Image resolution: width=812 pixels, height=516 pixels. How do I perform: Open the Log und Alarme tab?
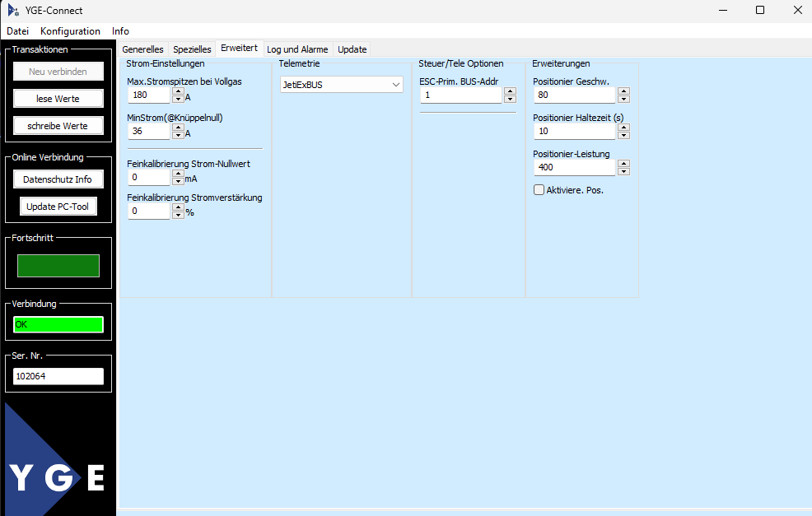298,49
